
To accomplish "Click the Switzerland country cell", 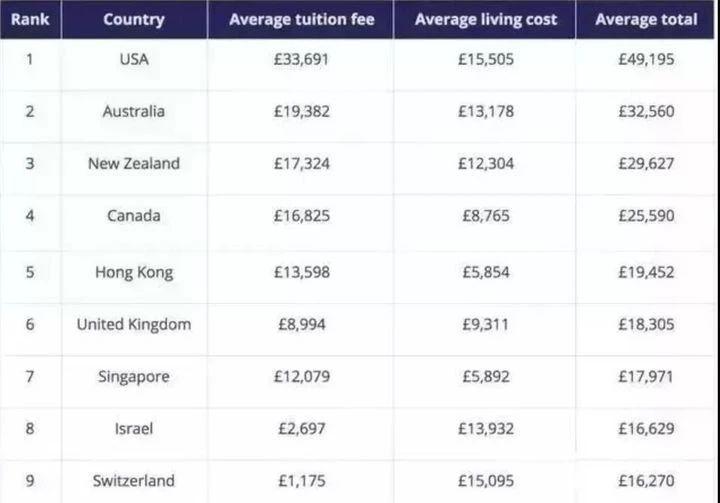I will [134, 480].
